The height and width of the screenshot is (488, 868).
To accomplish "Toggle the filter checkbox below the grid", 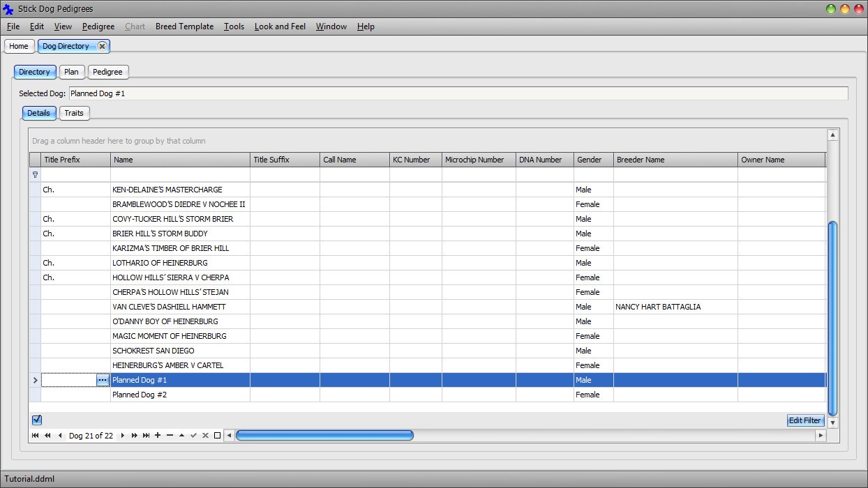I will pos(37,419).
